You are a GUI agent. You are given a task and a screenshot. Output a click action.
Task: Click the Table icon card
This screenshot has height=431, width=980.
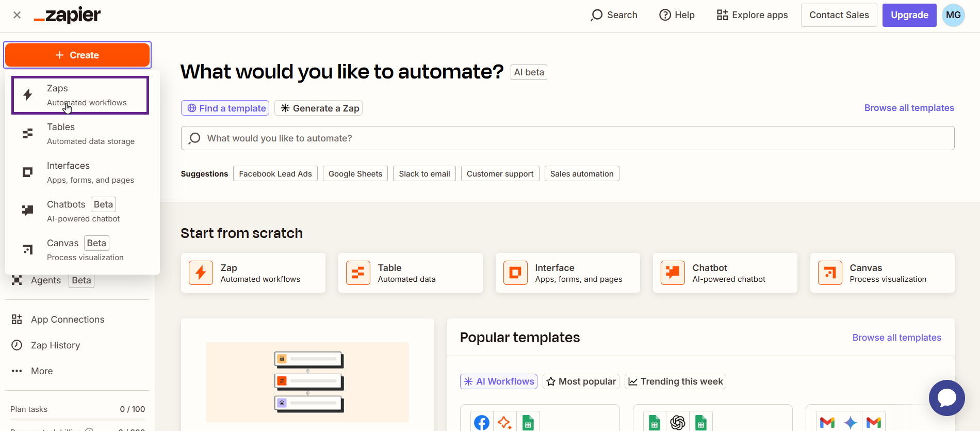[x=358, y=273]
